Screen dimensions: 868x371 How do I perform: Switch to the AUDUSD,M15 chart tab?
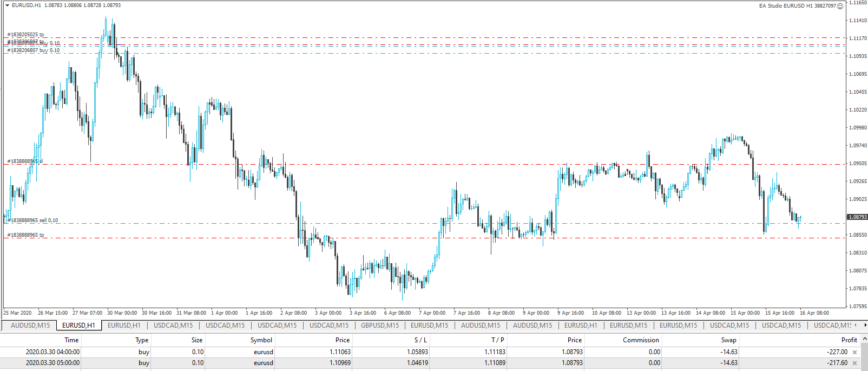coord(30,326)
